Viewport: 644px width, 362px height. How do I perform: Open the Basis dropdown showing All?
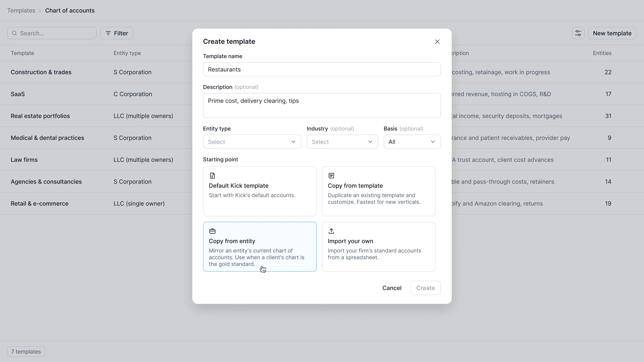[412, 142]
